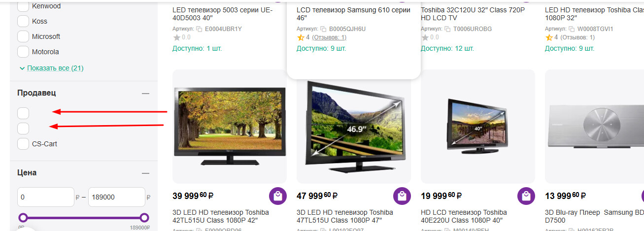Open 3D LED HD Toshiba 42TL515U product title
Image resolution: width=644 pixels, height=231 pixels.
click(x=221, y=217)
